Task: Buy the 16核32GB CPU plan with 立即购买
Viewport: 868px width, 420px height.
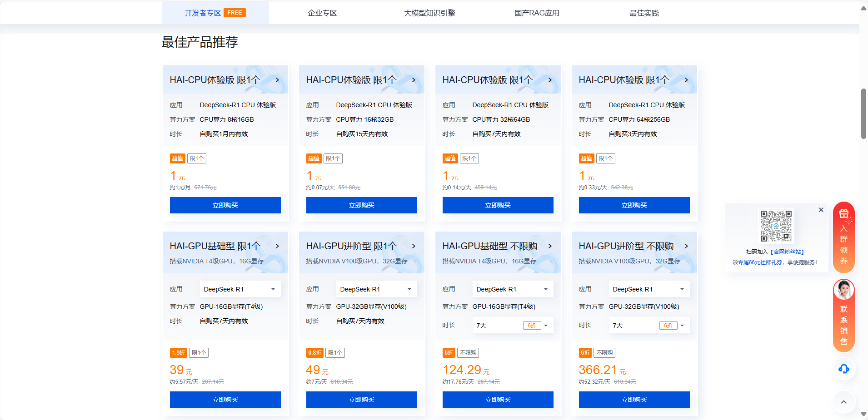Action: point(362,205)
